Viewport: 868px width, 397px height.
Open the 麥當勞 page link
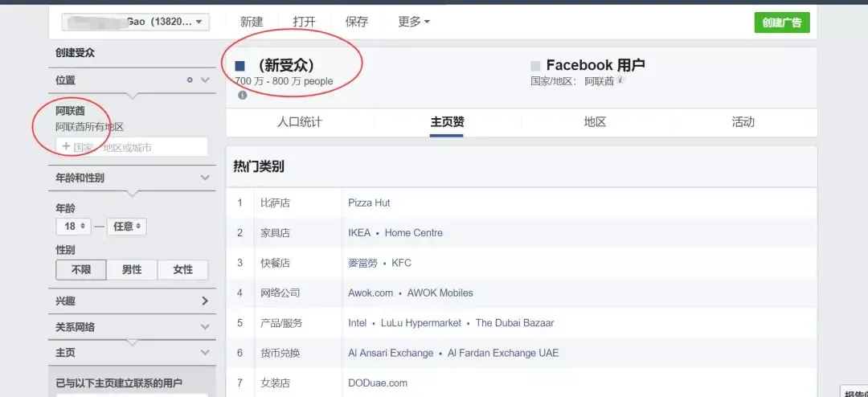[362, 263]
